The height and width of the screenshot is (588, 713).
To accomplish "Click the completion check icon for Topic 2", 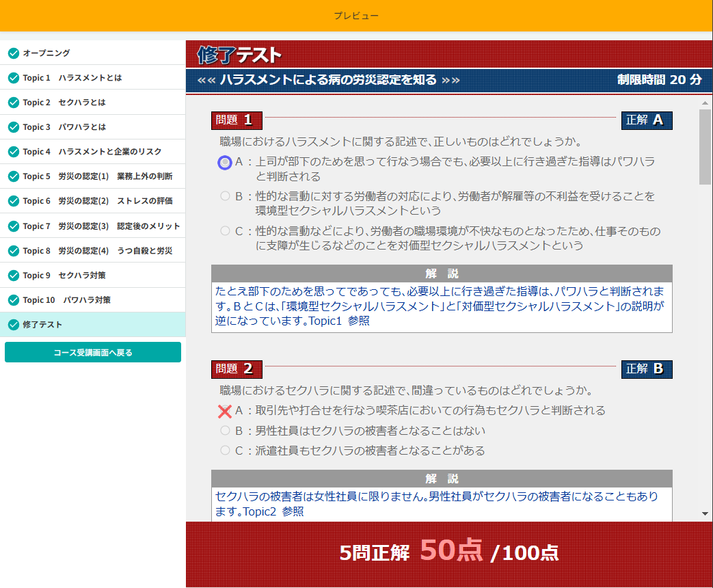I will click(x=14, y=103).
